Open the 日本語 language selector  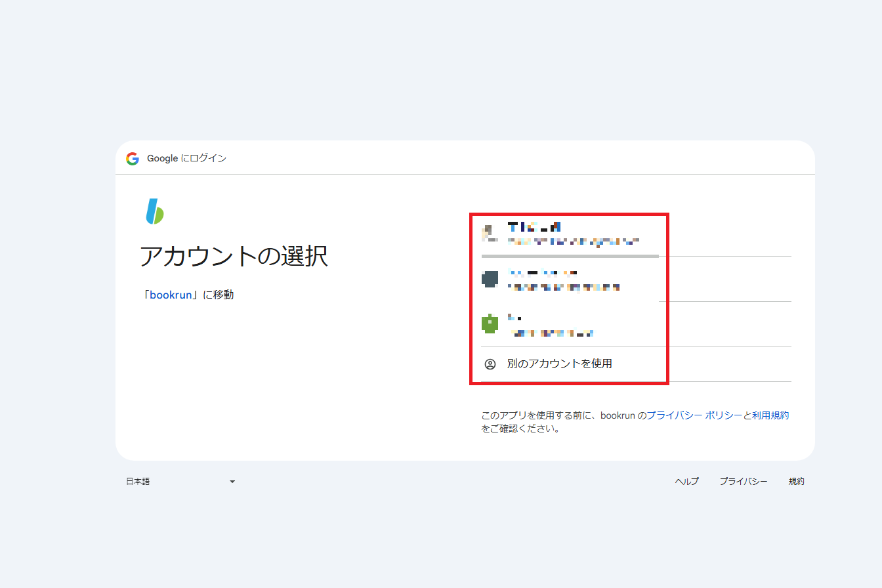[138, 482]
